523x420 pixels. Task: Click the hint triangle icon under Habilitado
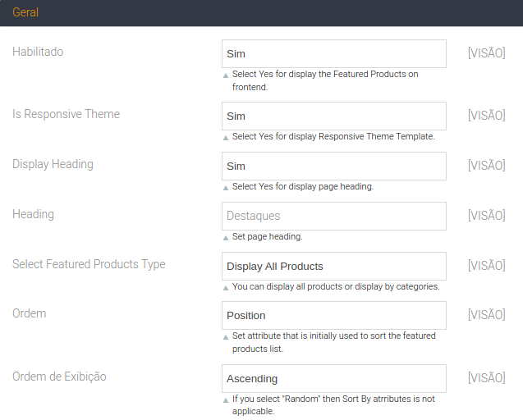click(x=226, y=75)
